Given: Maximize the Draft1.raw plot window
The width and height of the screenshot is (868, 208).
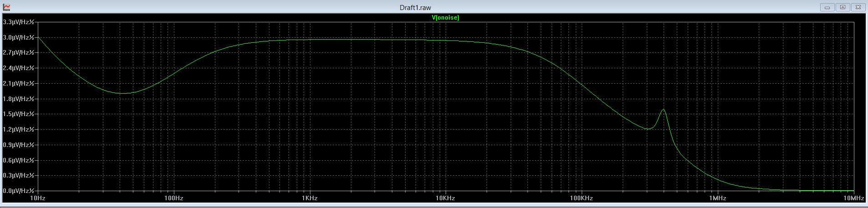Looking at the screenshot, I should (x=843, y=7).
